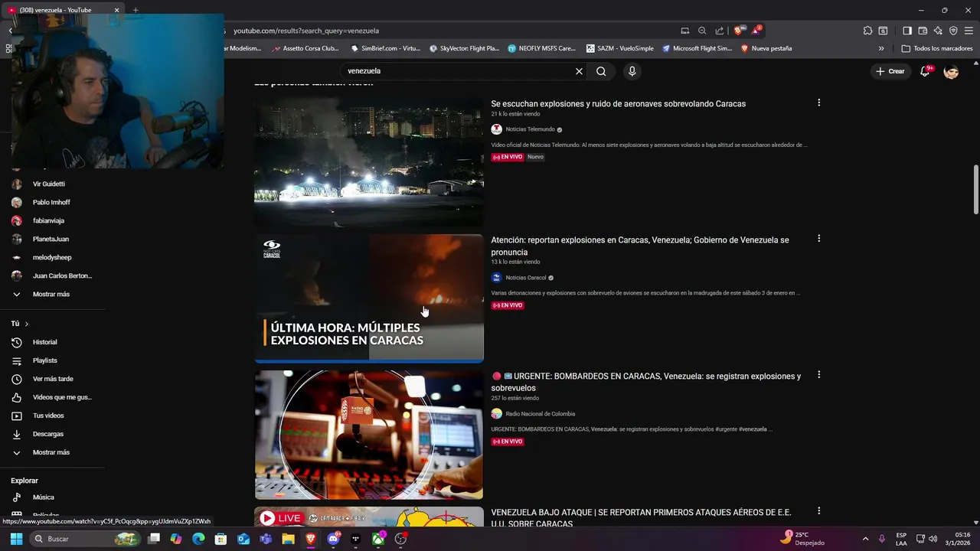This screenshot has width=980, height=551.
Task: Open Brave Wallet icon
Action: [x=923, y=31]
